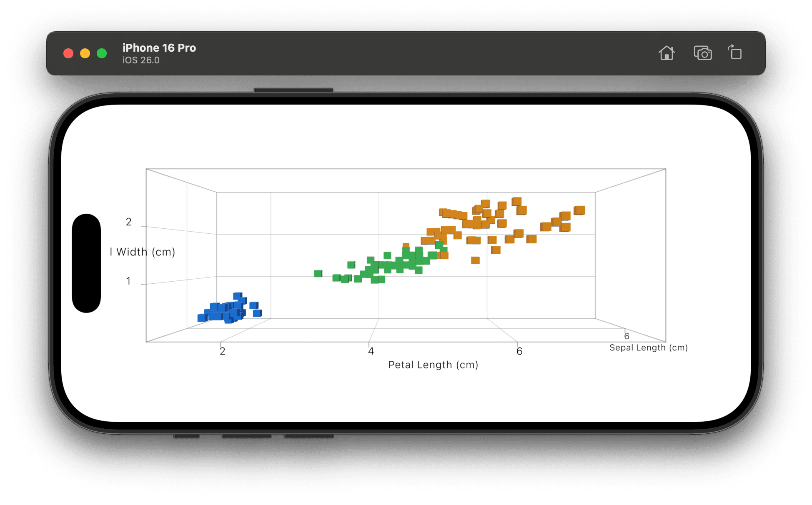Maximize the simulator with the green button
Image resolution: width=812 pixels, height=505 pixels.
tap(102, 53)
